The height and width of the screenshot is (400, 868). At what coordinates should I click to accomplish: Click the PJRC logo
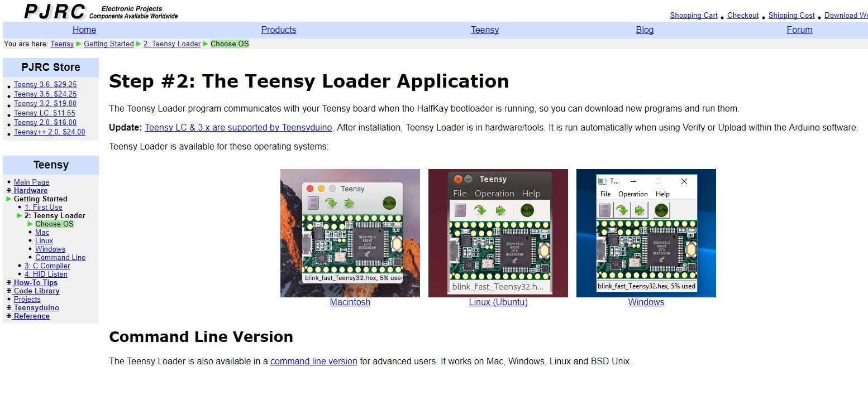point(55,11)
